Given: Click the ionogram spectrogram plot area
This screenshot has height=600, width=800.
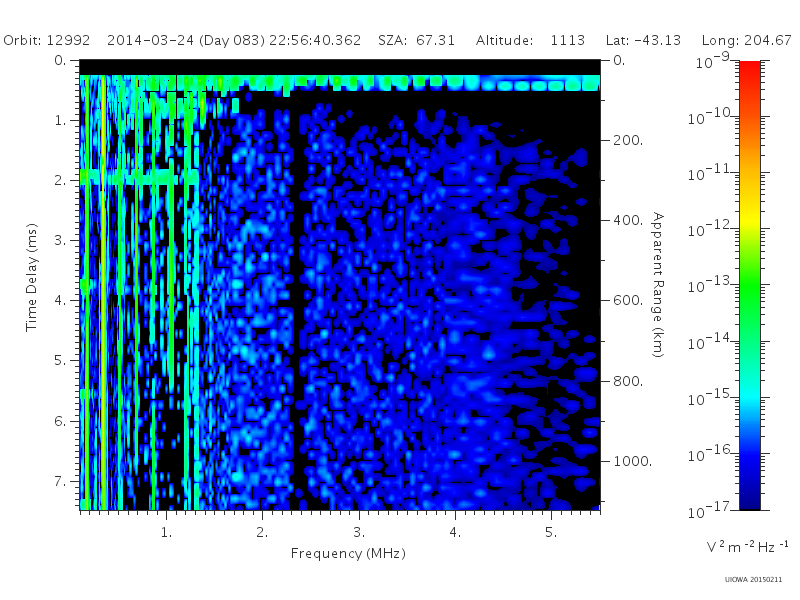Looking at the screenshot, I should (340, 285).
